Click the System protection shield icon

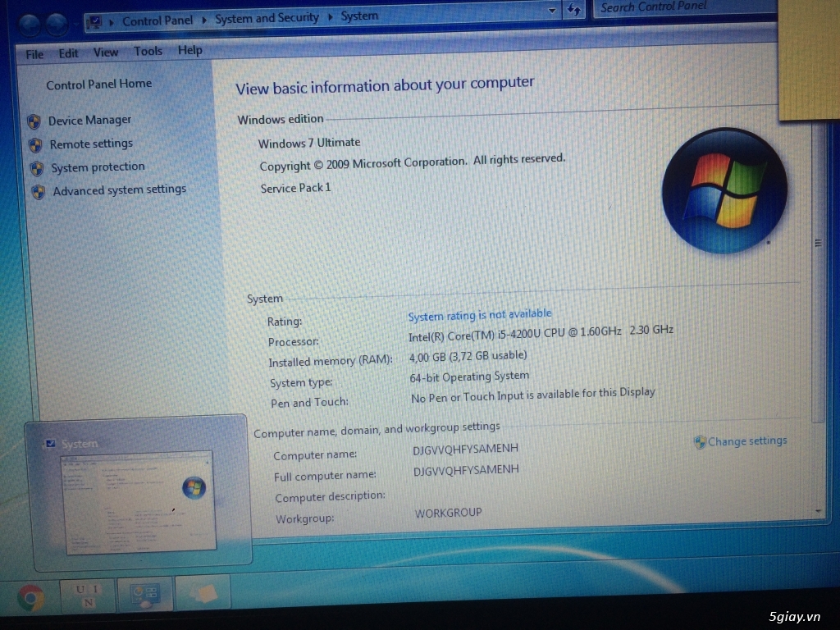click(x=37, y=169)
